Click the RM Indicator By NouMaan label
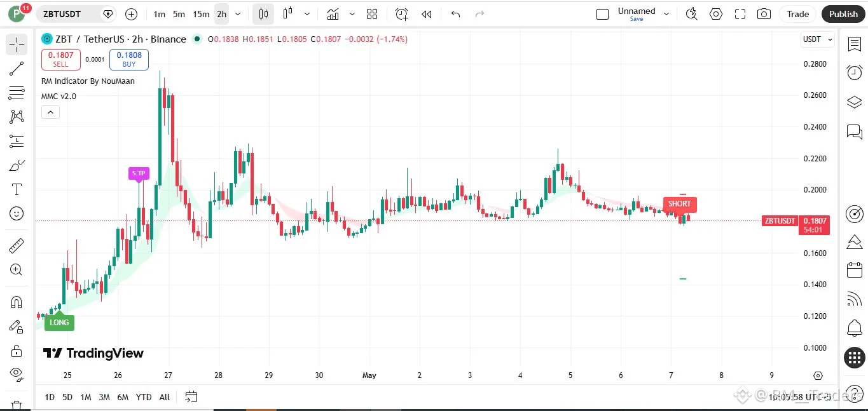 88,81
